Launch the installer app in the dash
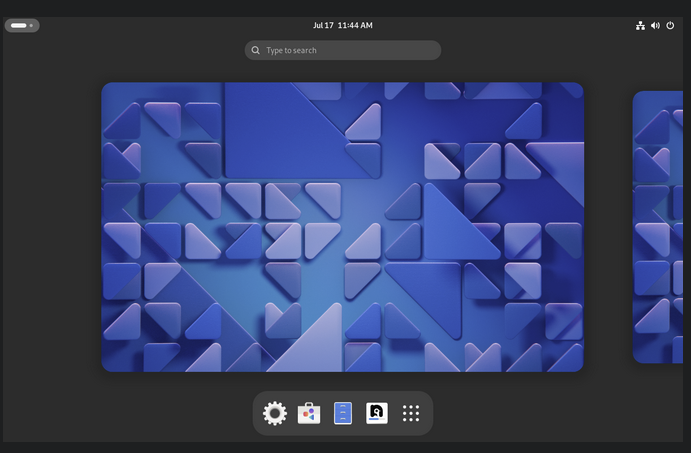The width and height of the screenshot is (691, 453). point(377,413)
